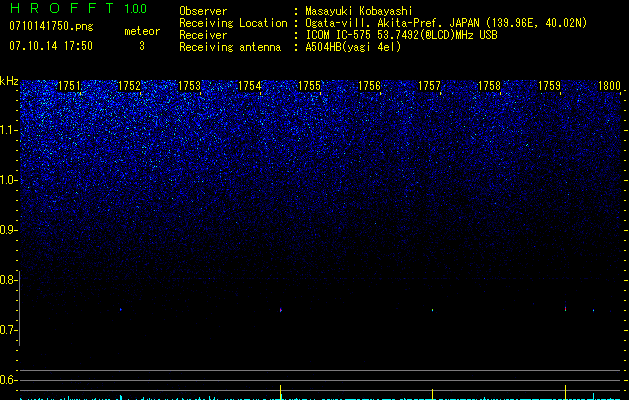The width and height of the screenshot is (629, 400).
Task: Click the 1753 time tick label
Action: [189, 86]
